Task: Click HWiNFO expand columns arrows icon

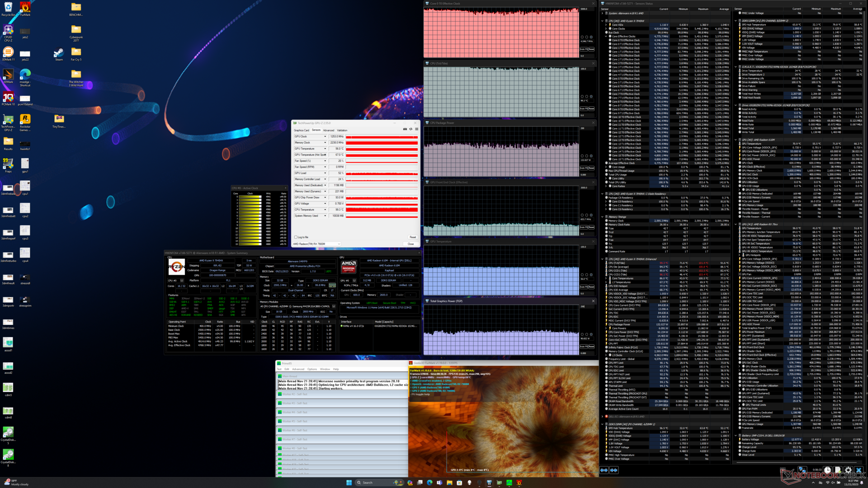Action: coord(604,470)
